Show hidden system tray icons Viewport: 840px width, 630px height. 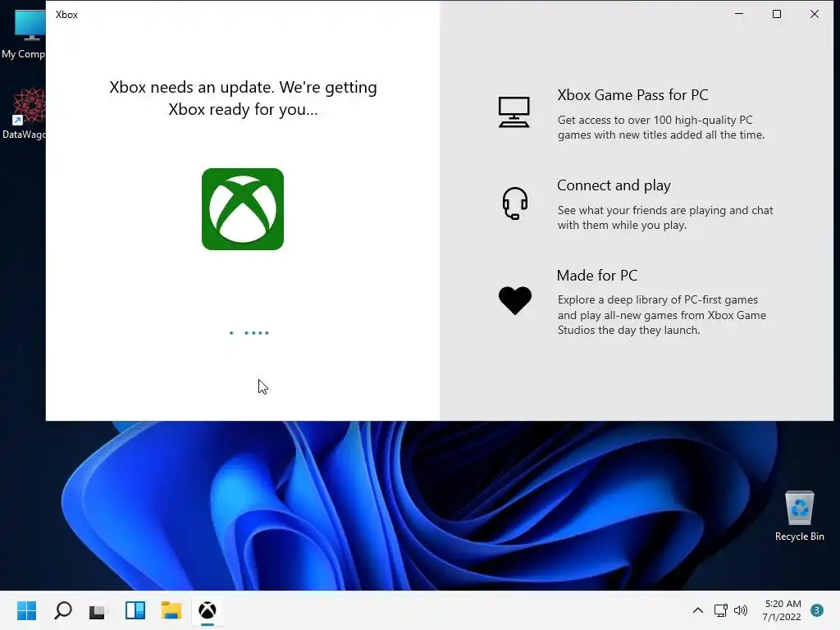point(697,610)
